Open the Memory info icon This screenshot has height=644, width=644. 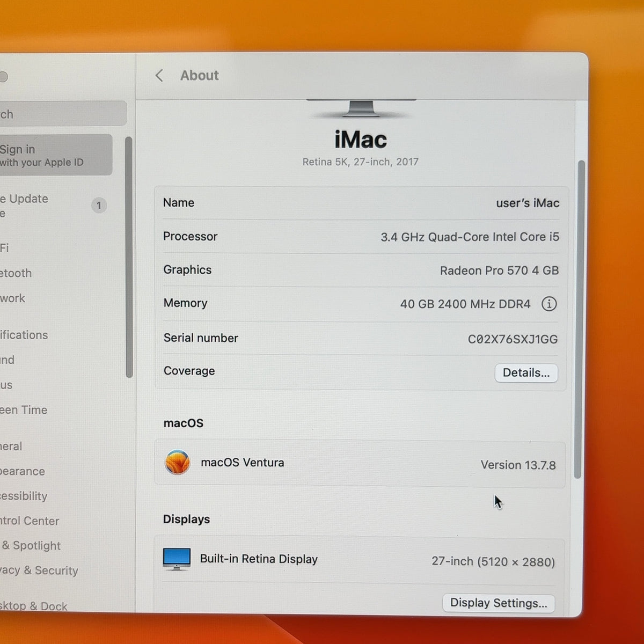[x=548, y=304]
